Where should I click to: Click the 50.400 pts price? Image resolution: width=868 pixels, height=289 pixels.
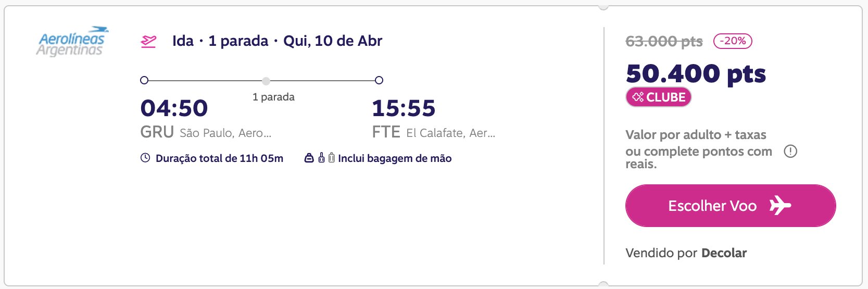696,73
